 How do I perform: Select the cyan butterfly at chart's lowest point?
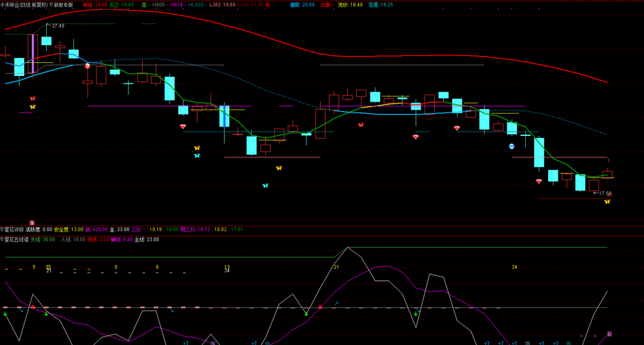coord(265,186)
